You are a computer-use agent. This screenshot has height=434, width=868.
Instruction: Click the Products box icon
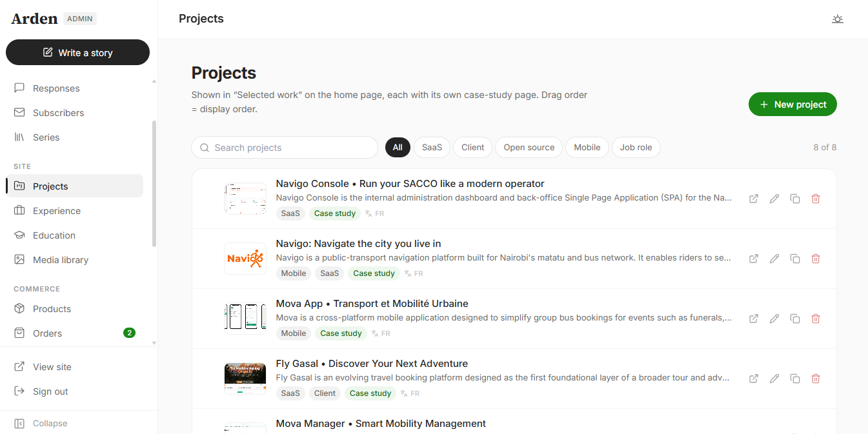[x=19, y=308]
